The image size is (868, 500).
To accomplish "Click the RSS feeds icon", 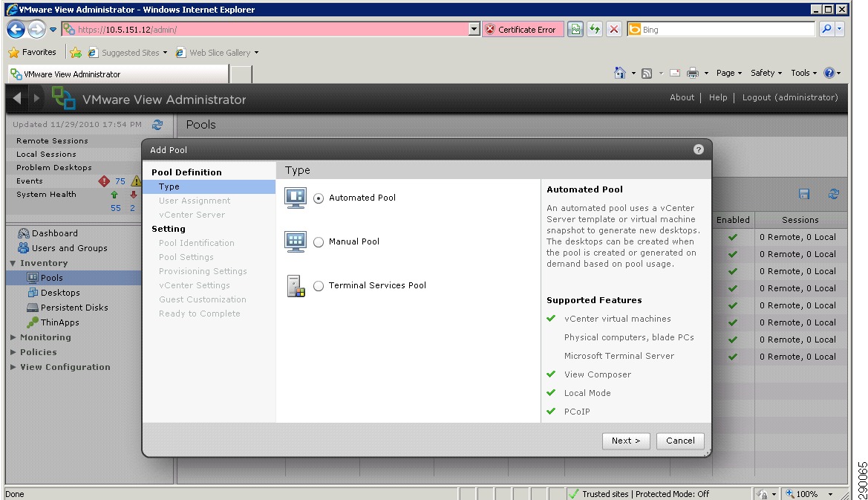I will 647,73.
